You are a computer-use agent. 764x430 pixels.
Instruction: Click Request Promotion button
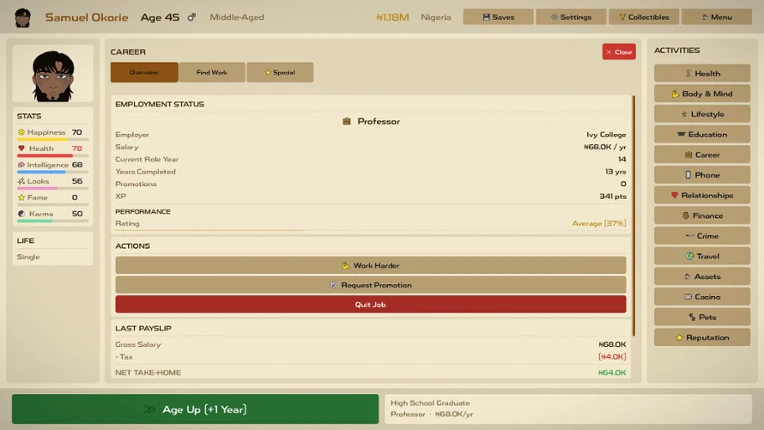[371, 285]
